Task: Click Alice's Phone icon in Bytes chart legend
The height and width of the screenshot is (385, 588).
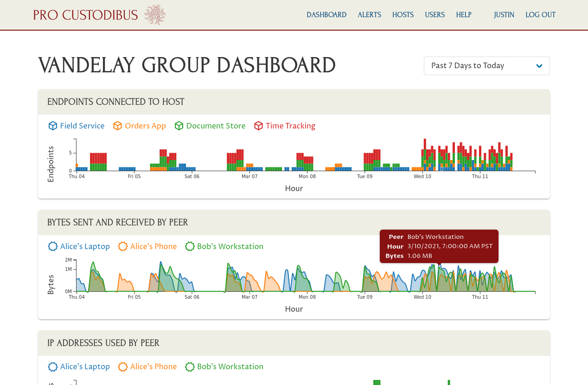Action: coord(123,246)
